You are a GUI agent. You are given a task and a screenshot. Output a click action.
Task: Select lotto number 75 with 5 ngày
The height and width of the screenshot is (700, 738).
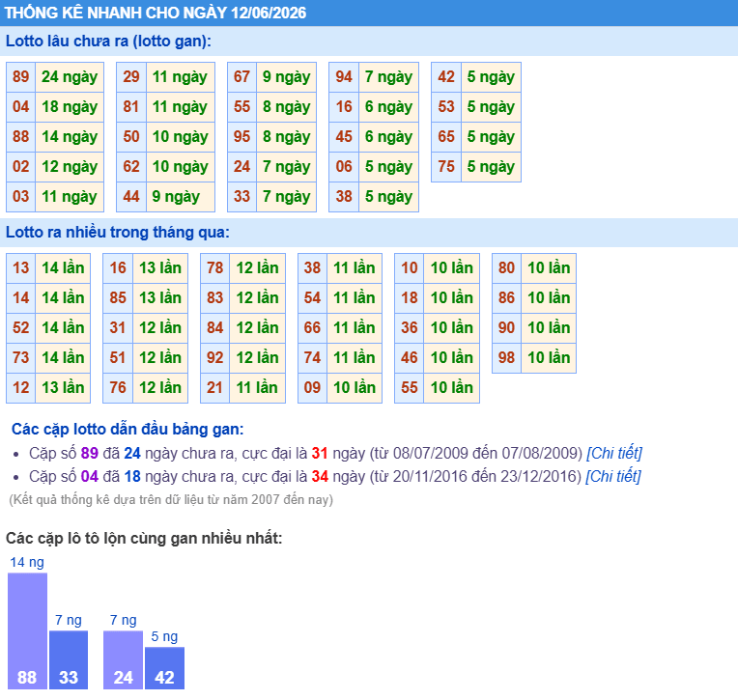[446, 166]
